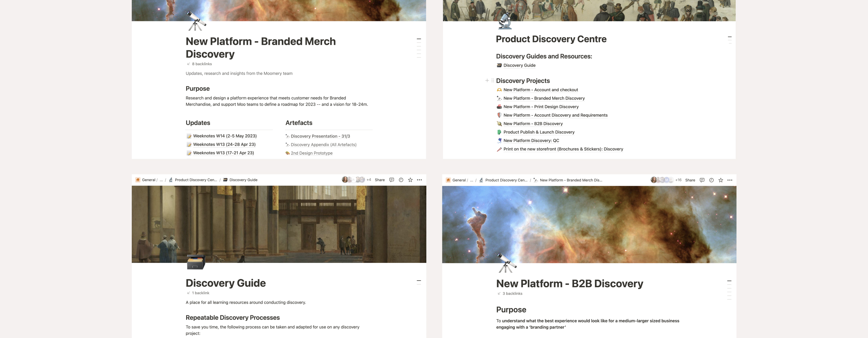This screenshot has height=338, width=868.
Task: Open three-dot menu in Discovery Guide window
Action: 420,180
